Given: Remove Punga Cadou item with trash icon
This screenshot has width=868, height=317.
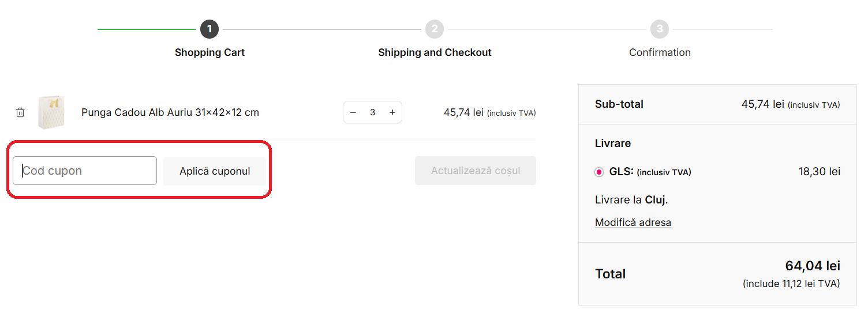Looking at the screenshot, I should [20, 112].
